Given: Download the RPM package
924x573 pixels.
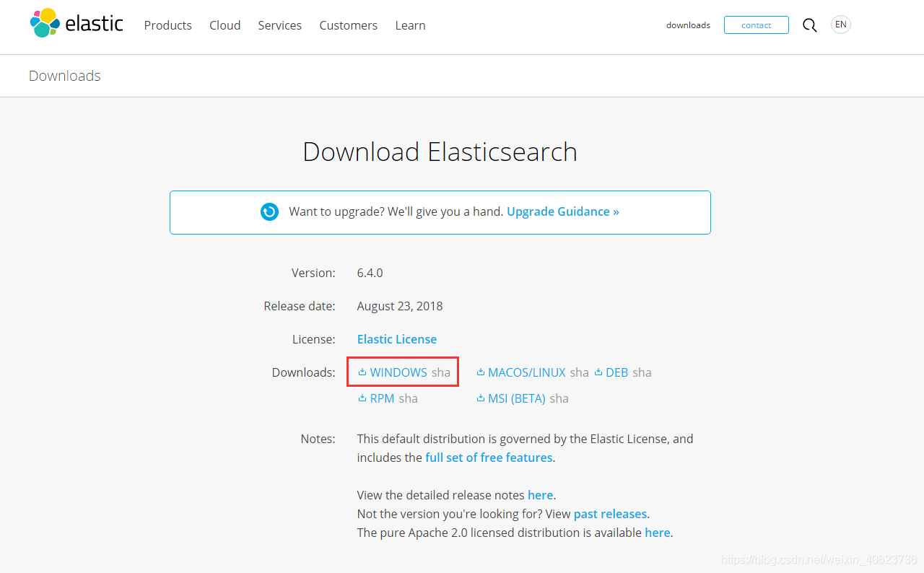Looking at the screenshot, I should pyautogui.click(x=383, y=398).
